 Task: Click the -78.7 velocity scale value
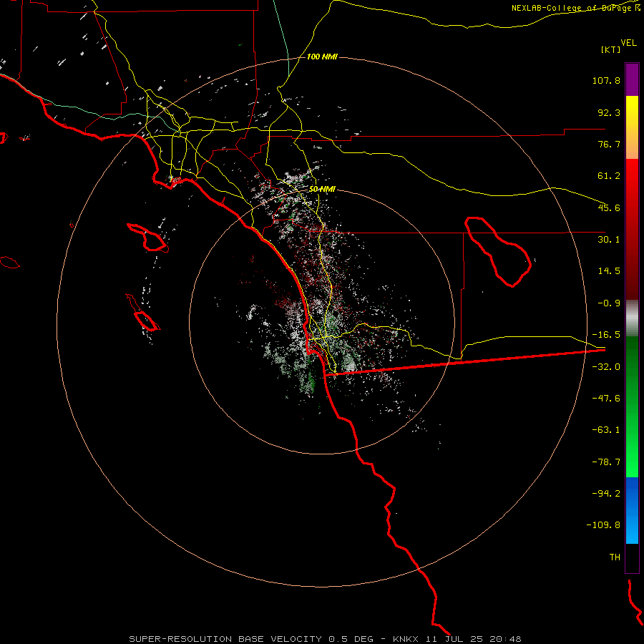pos(606,462)
